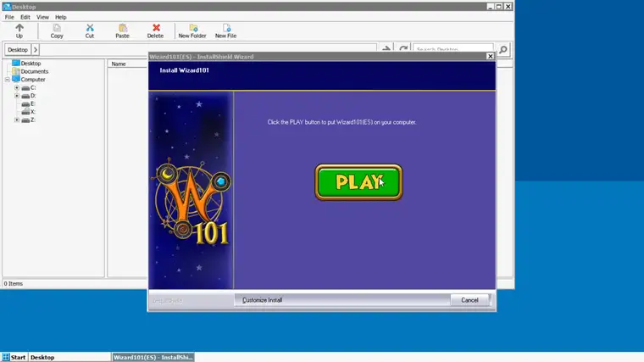Click the search magnifier icon

[503, 50]
